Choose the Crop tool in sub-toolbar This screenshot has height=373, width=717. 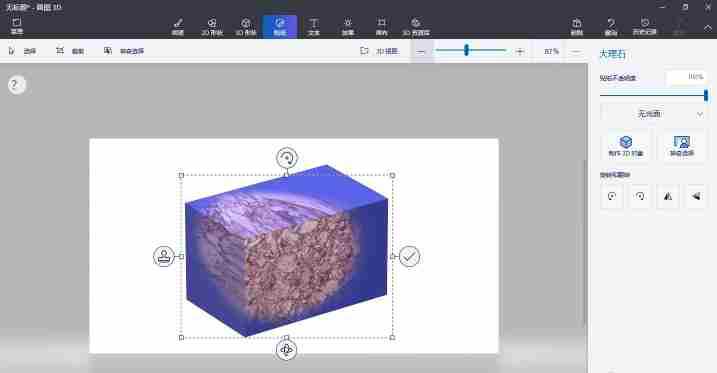[x=70, y=51]
